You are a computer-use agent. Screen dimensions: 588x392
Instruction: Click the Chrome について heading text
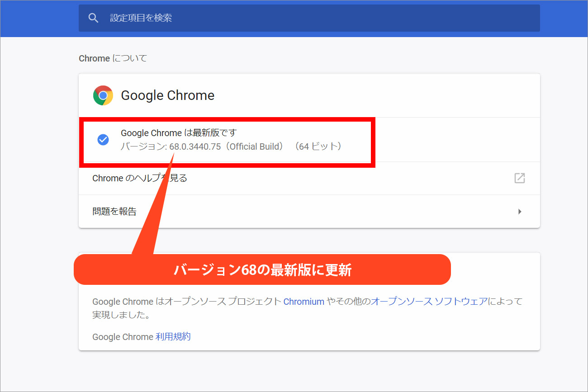click(113, 58)
